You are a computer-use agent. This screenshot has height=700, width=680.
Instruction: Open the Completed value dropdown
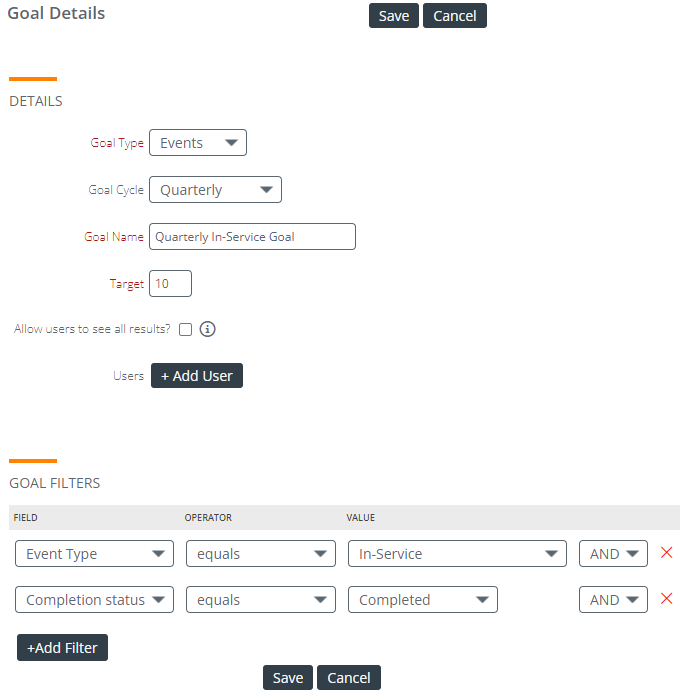click(x=423, y=600)
